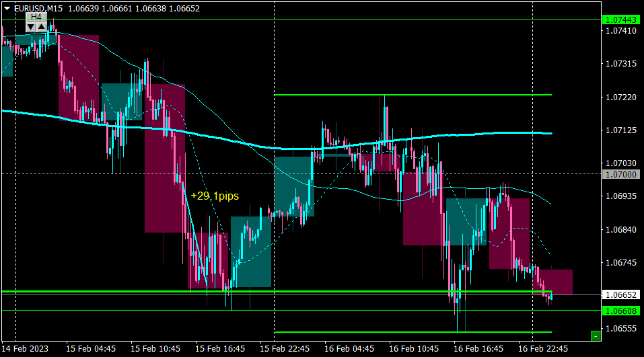Screen dimensions: 644x357
Task: Click the 16 Feb 22:45 time label
Action: [543, 349]
